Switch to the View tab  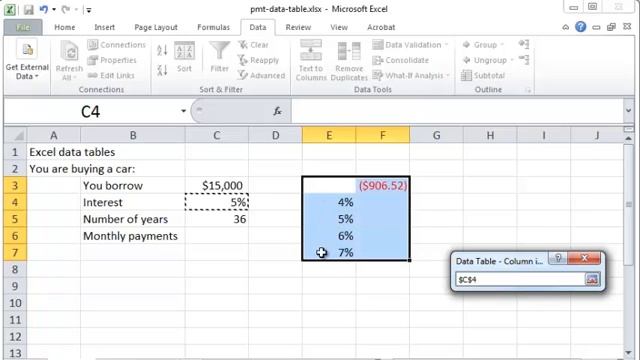click(339, 27)
